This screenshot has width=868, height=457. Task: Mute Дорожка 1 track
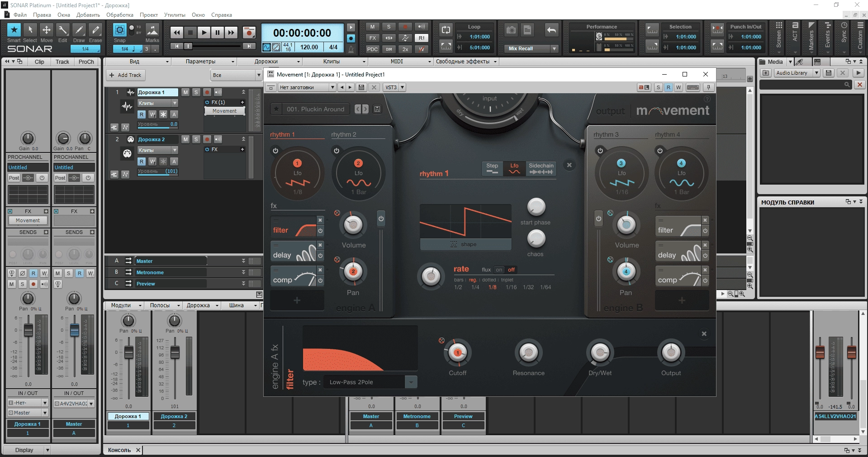(x=185, y=92)
